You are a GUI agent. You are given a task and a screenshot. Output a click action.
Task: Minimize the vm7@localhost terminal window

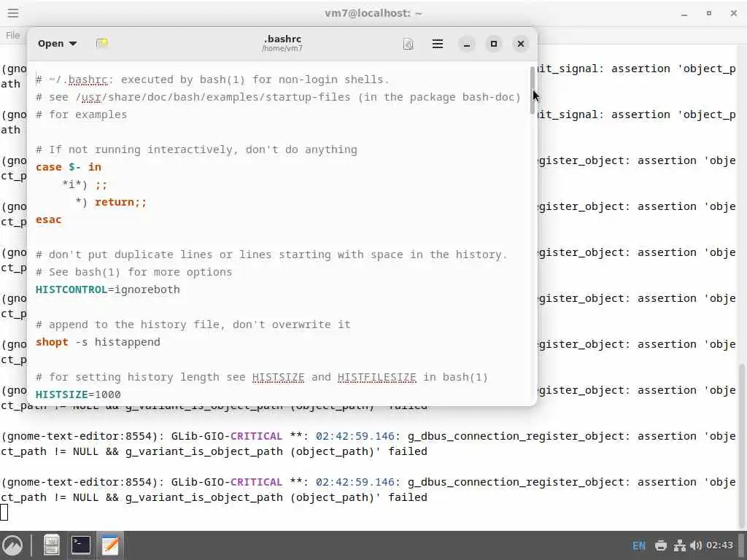coord(684,13)
